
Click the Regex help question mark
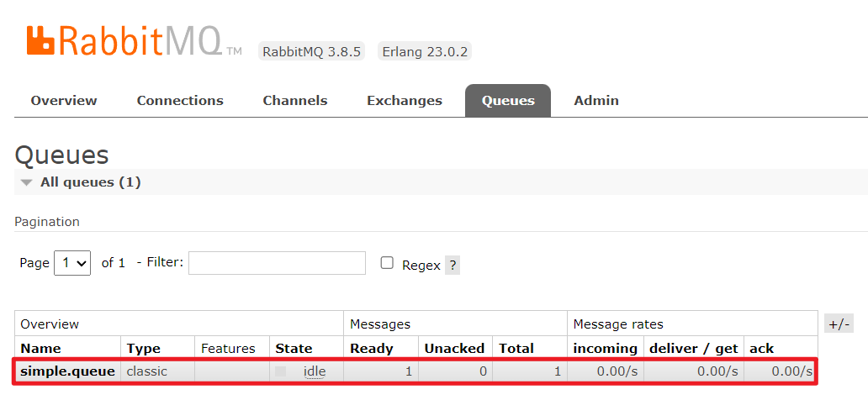coord(453,265)
